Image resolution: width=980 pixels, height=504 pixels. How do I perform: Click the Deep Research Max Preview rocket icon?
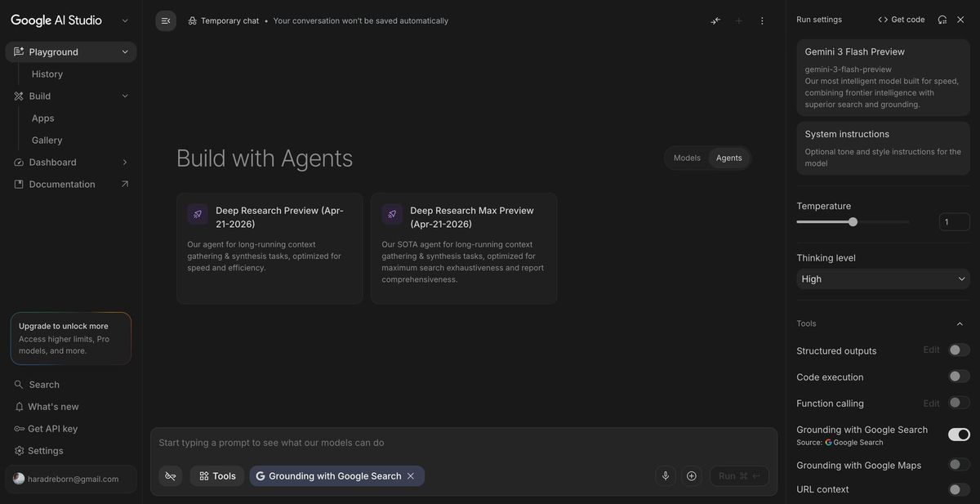tap(392, 214)
